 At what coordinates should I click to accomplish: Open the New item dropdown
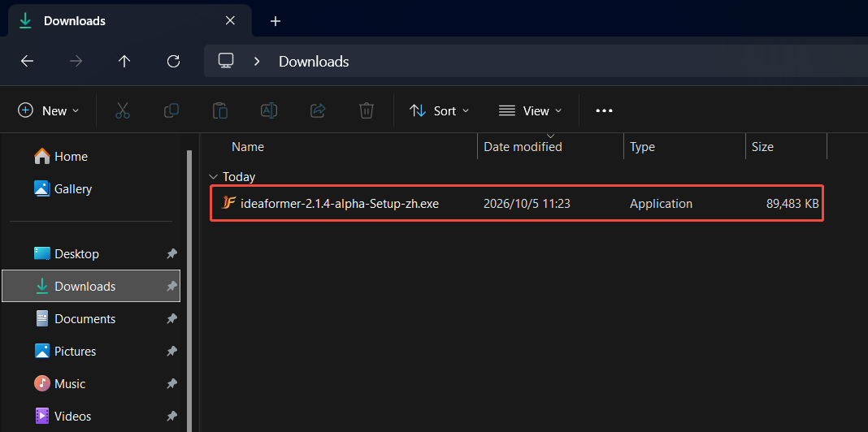pos(49,110)
